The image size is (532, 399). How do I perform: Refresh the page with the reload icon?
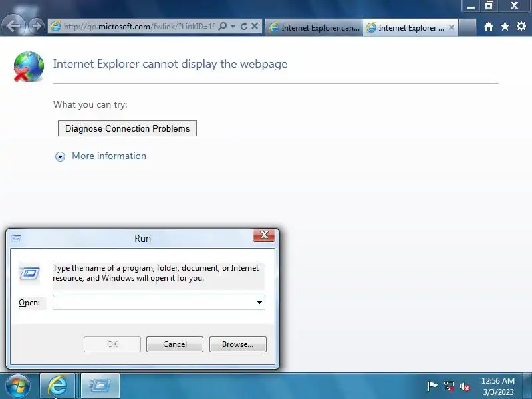pyautogui.click(x=243, y=26)
